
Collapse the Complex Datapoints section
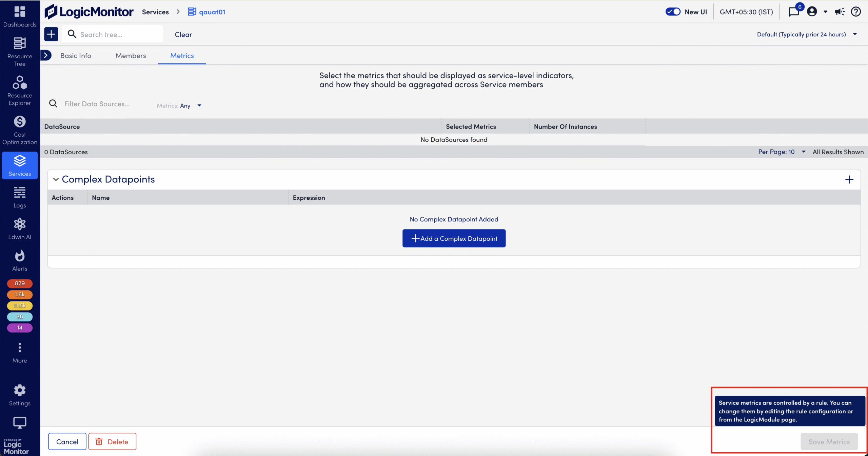tap(56, 179)
